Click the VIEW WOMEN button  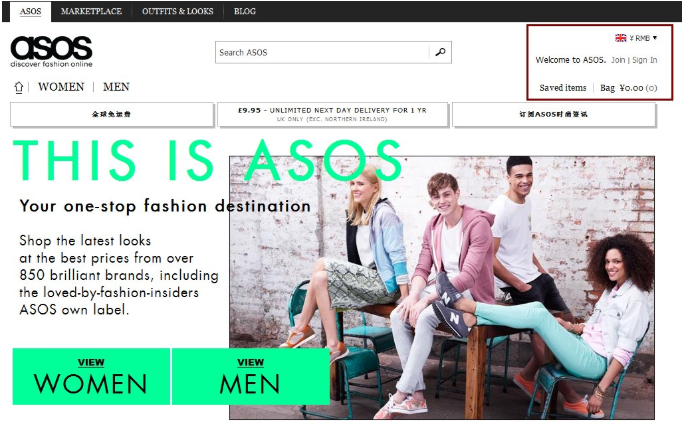click(91, 377)
